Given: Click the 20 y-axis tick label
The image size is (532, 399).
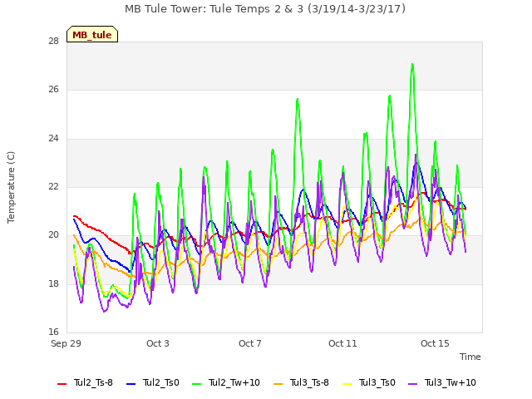Looking at the screenshot, I should [53, 234].
